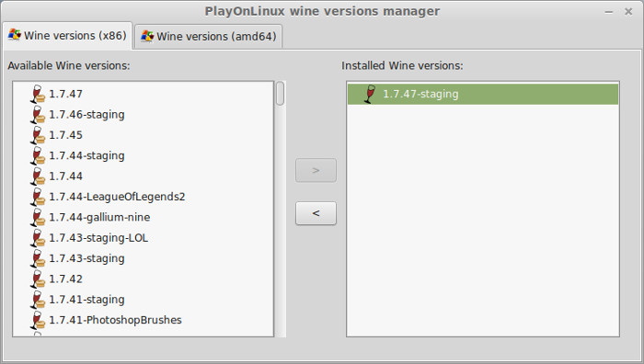Click the wine glass icon of installed 1.7.47-staging
This screenshot has width=644, height=364.
pos(370,94)
